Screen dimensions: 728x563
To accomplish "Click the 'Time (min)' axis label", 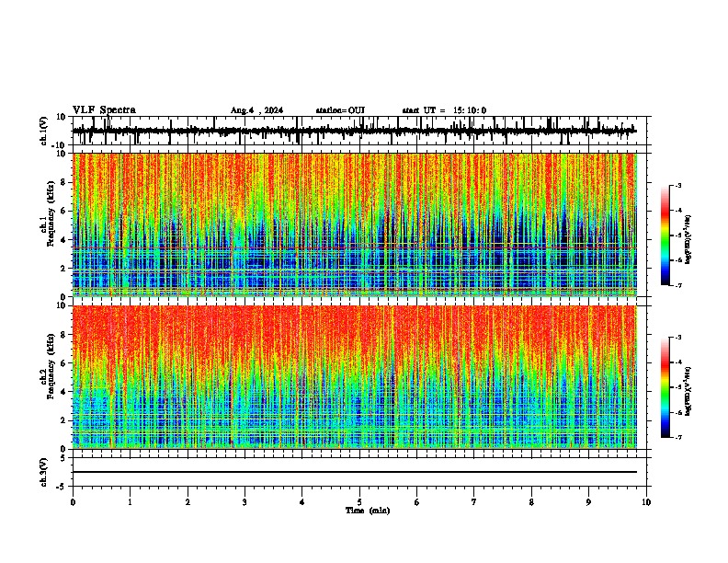I will (x=368, y=511).
